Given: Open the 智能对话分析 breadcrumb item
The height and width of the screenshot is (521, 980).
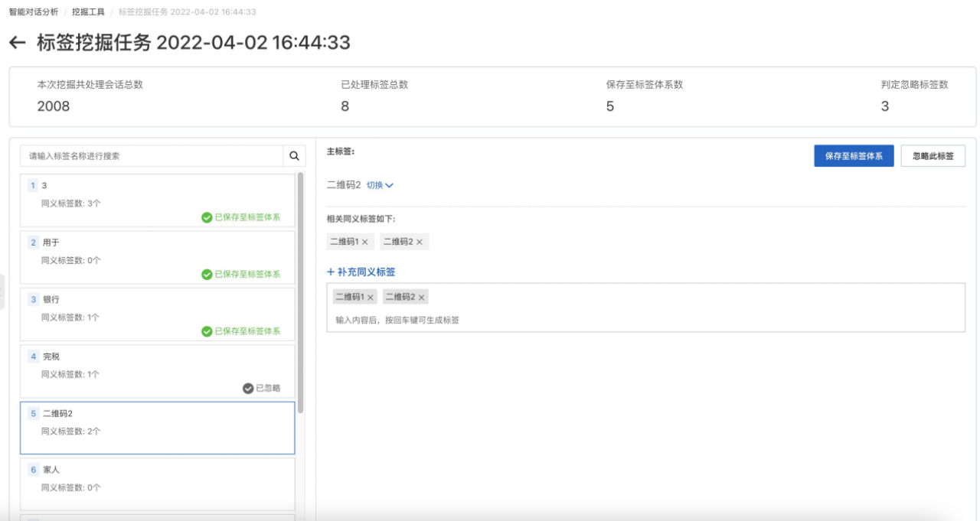Looking at the screenshot, I should (x=31, y=11).
